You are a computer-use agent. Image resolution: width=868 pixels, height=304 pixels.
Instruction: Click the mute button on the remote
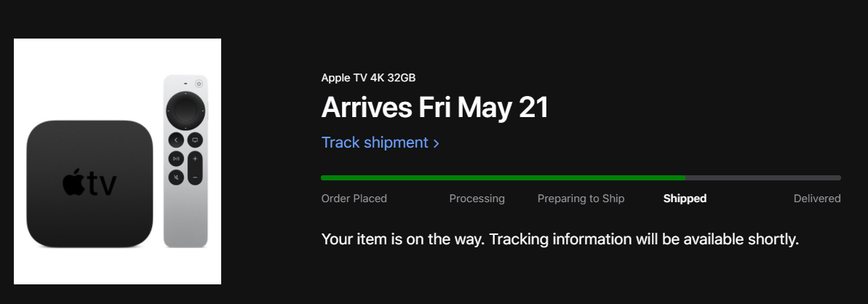coord(176,177)
